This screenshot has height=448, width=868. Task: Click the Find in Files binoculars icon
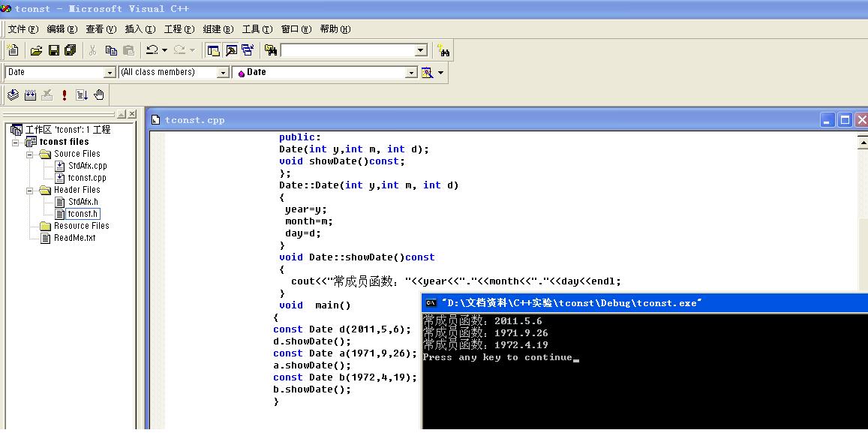pyautogui.click(x=271, y=50)
